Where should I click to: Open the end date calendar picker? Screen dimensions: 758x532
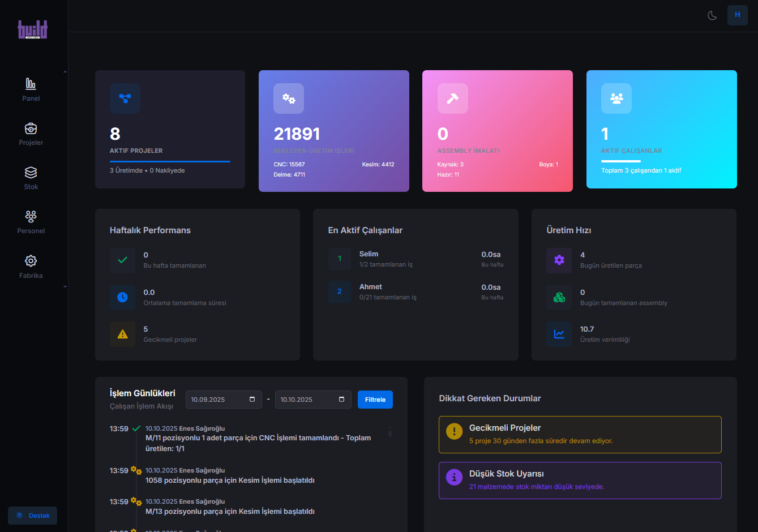341,399
